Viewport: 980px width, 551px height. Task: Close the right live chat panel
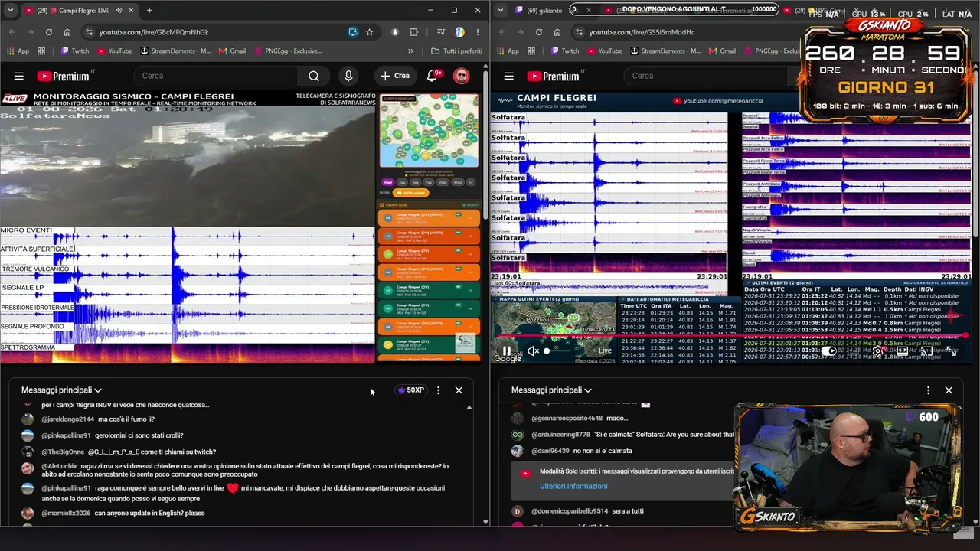tap(949, 390)
